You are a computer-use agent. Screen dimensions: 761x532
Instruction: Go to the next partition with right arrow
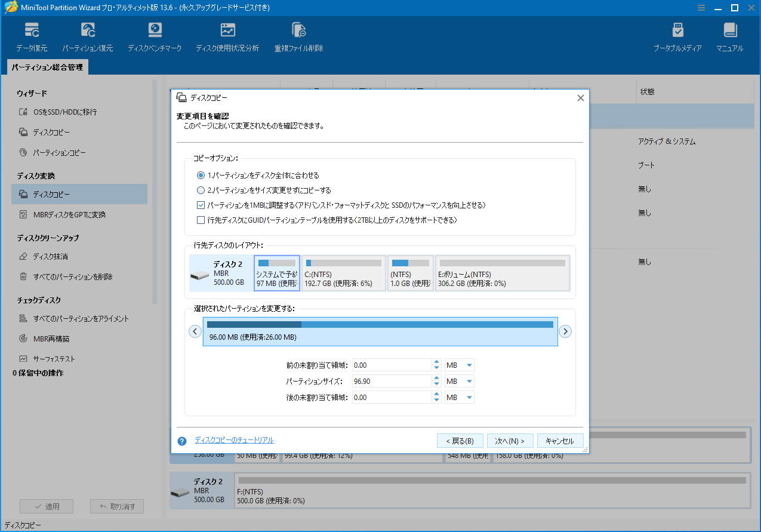565,331
